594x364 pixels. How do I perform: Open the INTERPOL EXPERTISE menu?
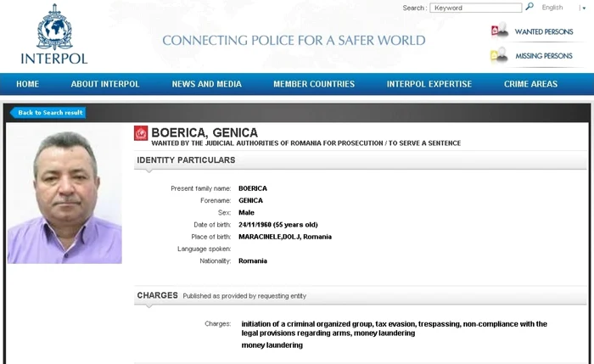tap(429, 84)
